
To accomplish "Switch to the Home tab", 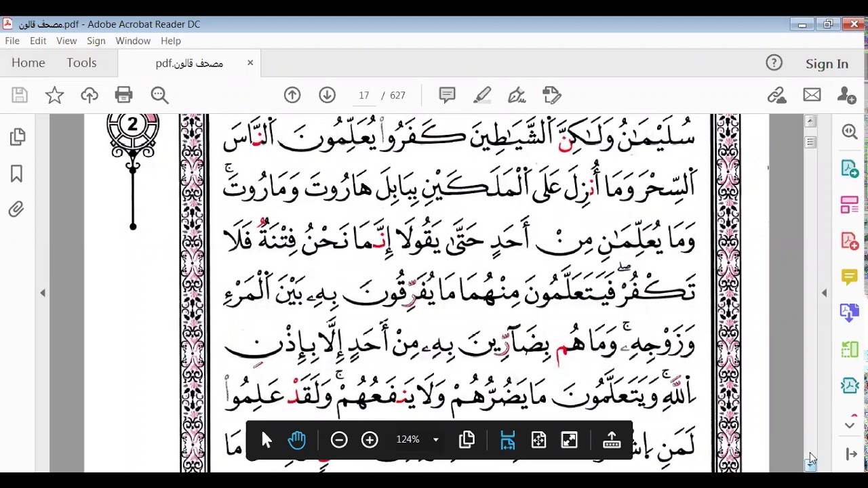I will point(28,62).
